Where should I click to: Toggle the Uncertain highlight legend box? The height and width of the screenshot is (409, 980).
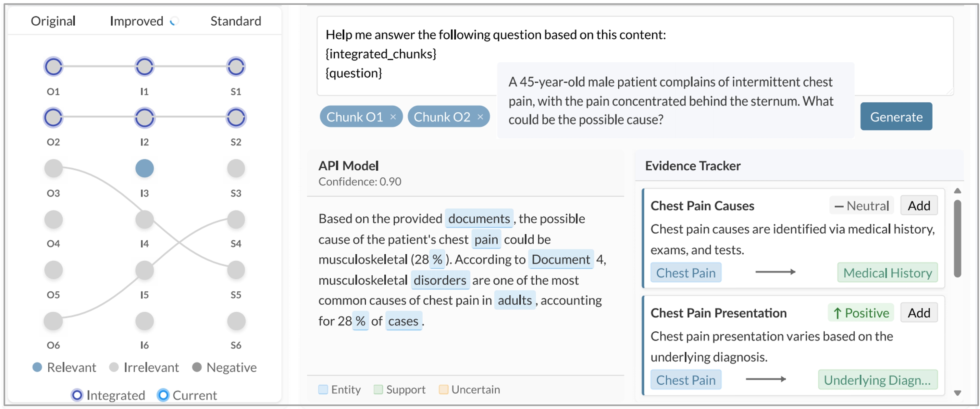click(x=443, y=389)
